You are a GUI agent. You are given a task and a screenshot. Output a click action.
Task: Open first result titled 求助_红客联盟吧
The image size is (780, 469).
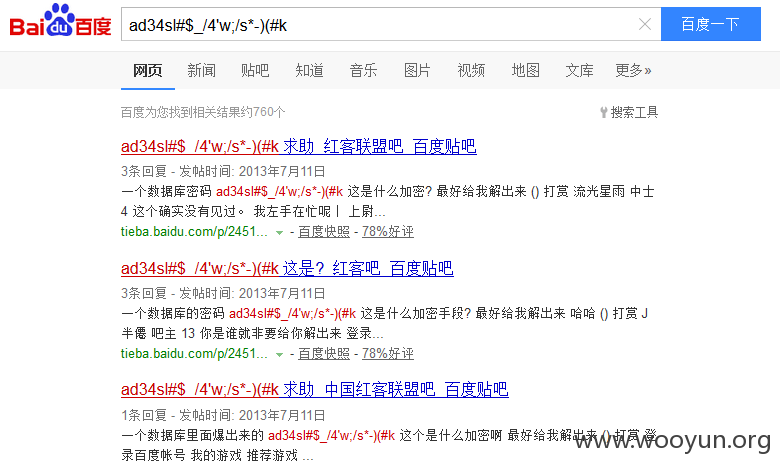pyautogui.click(x=298, y=147)
